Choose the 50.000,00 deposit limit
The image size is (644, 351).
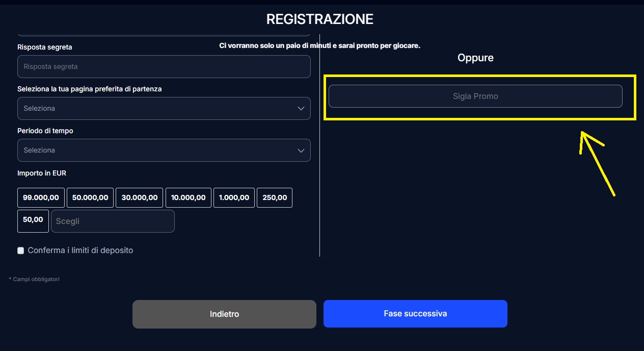(90, 198)
